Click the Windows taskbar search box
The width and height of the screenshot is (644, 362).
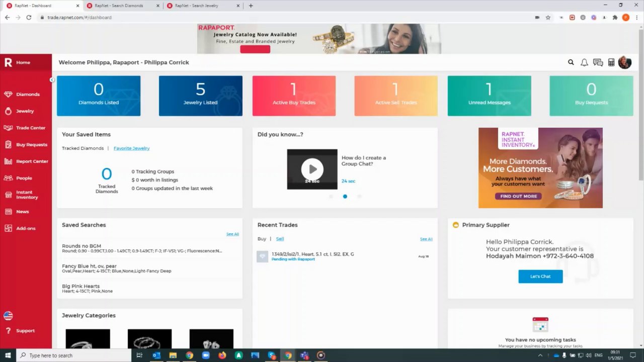tap(73, 355)
